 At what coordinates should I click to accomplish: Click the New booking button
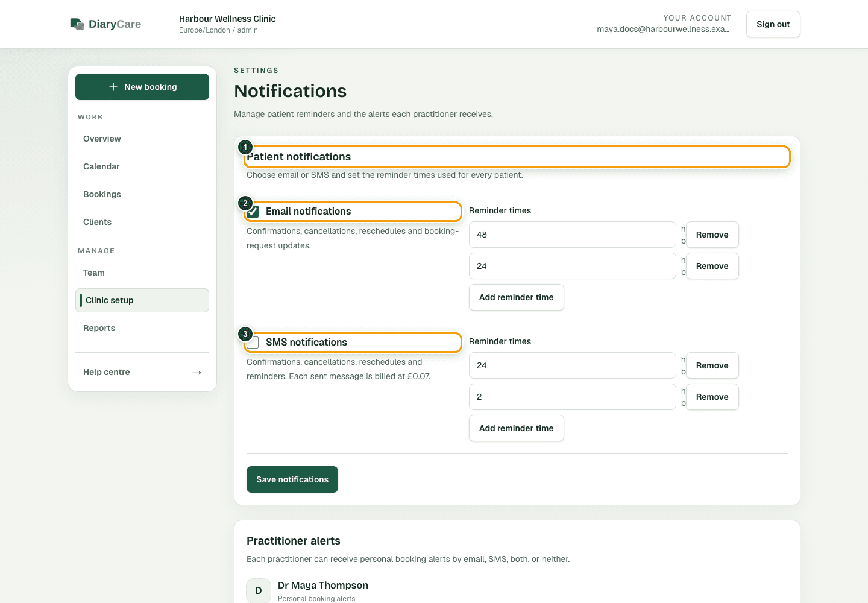point(142,87)
